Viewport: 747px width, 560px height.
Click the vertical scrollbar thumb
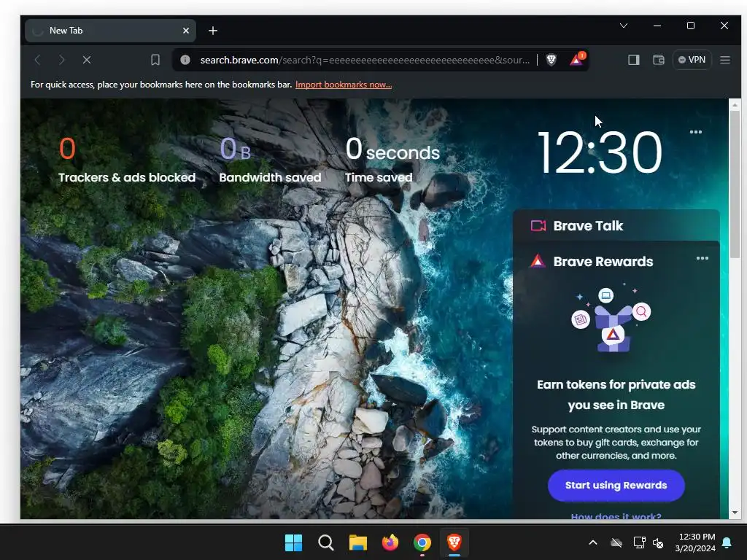point(735,184)
